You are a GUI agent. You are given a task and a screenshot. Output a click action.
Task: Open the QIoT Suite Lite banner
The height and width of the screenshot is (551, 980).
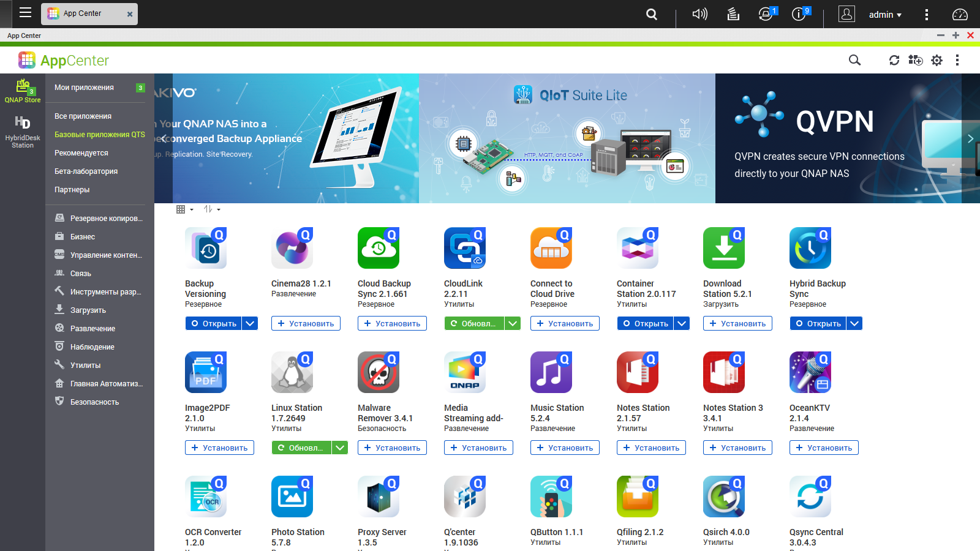click(567, 138)
